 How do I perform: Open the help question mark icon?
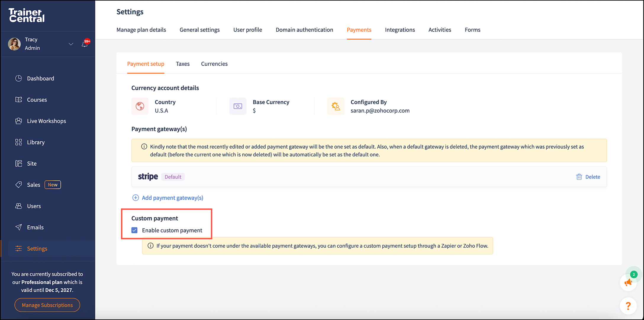click(x=628, y=306)
